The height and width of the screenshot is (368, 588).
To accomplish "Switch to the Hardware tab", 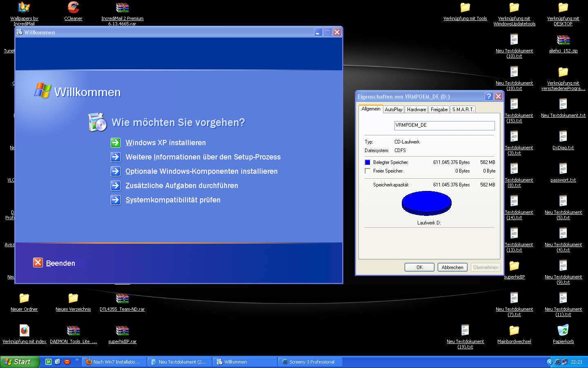I will (x=416, y=110).
